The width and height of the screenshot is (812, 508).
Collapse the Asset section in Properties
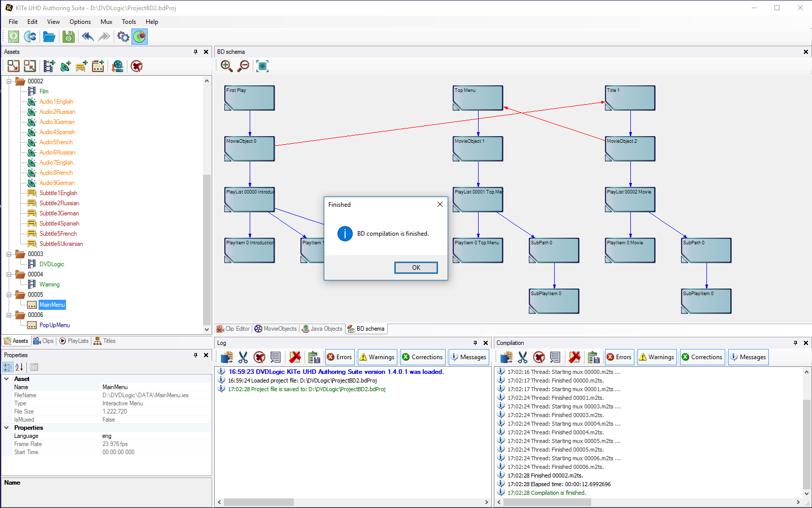7,379
